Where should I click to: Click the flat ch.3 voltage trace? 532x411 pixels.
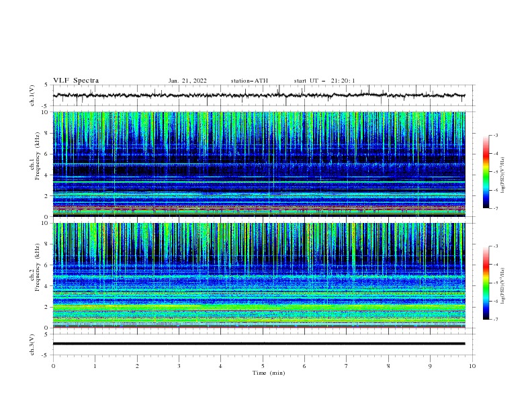259,344
